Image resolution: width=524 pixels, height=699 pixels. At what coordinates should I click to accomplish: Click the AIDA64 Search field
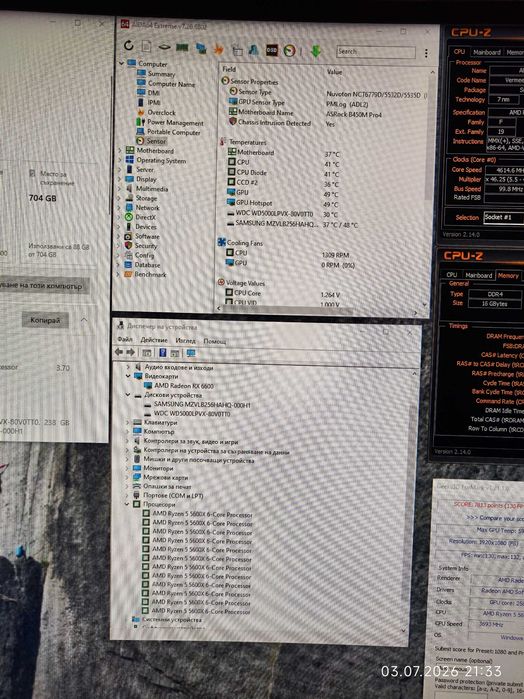point(375,52)
